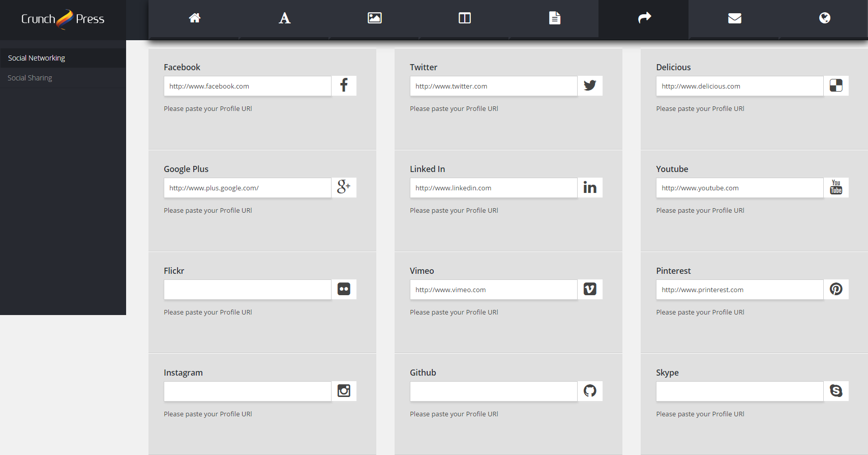This screenshot has height=455, width=868.
Task: Focus the empty Skype URL field
Action: tap(740, 391)
